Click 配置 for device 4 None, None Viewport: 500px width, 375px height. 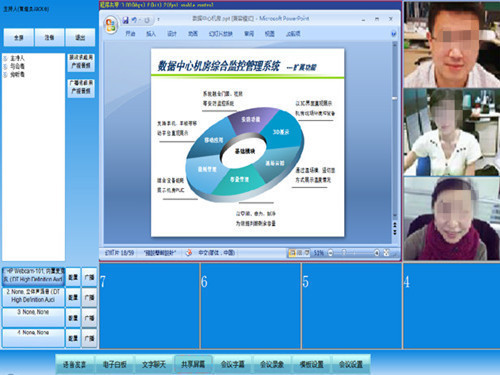pyautogui.click(x=73, y=338)
